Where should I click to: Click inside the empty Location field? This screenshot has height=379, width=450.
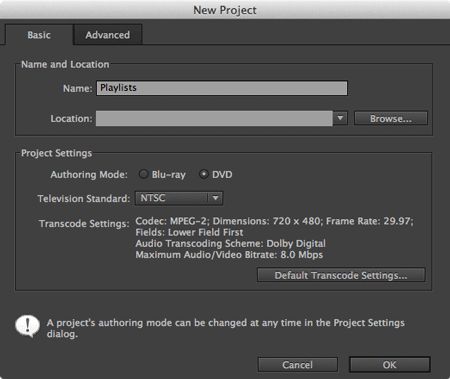214,118
